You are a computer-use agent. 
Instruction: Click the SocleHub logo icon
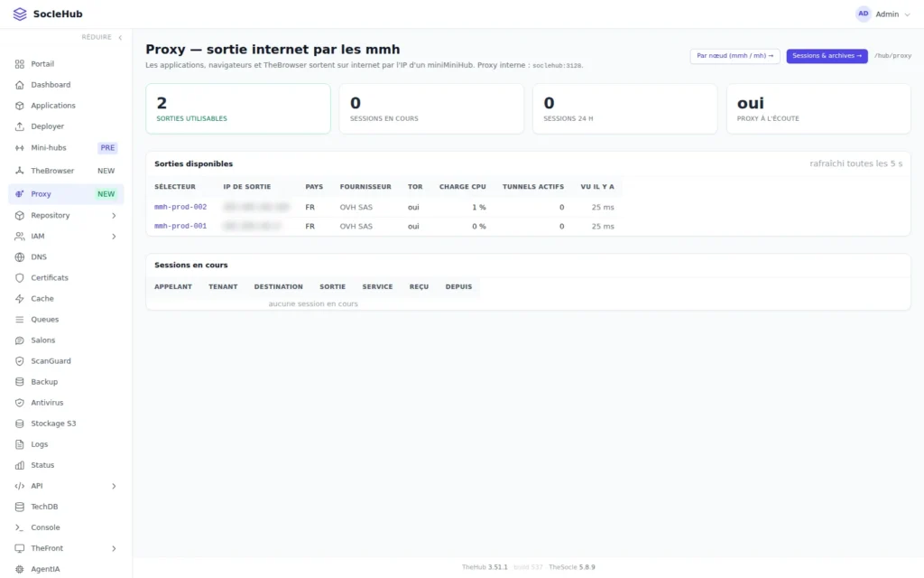point(20,14)
